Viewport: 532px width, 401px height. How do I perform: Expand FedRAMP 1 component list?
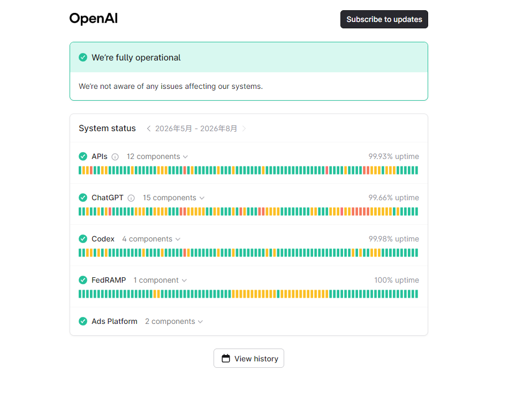[160, 280]
